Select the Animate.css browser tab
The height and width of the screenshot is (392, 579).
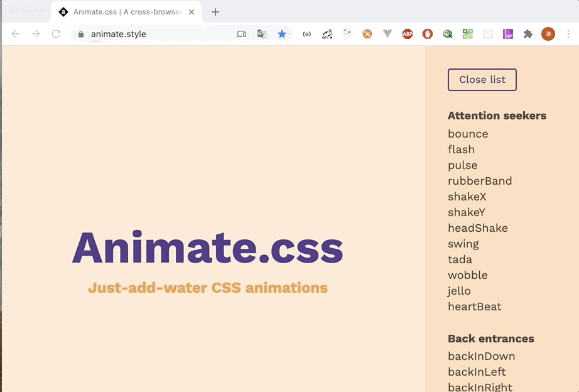click(126, 12)
